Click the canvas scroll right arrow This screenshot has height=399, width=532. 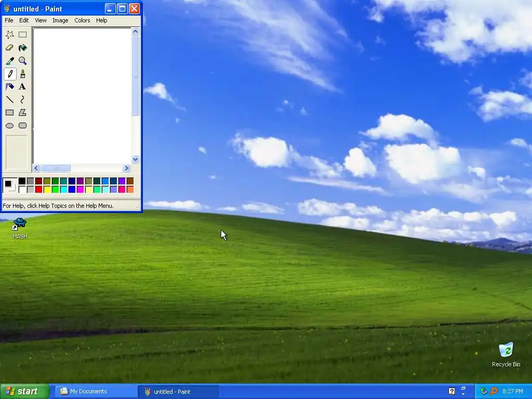(x=127, y=168)
